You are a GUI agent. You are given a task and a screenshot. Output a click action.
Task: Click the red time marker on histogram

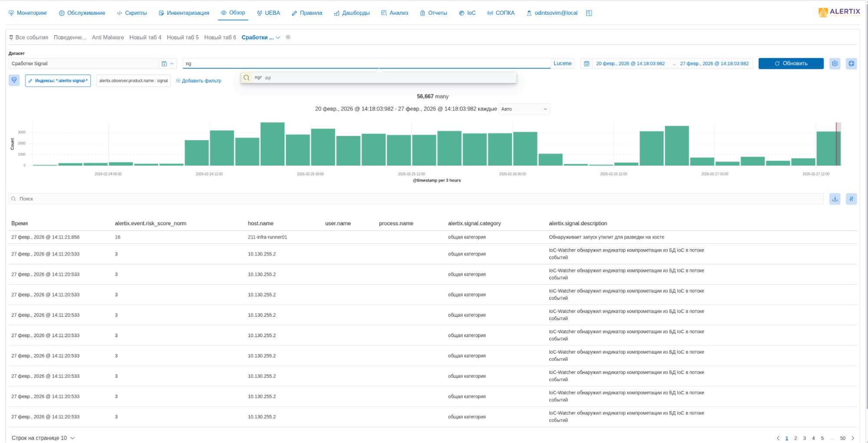(836, 144)
